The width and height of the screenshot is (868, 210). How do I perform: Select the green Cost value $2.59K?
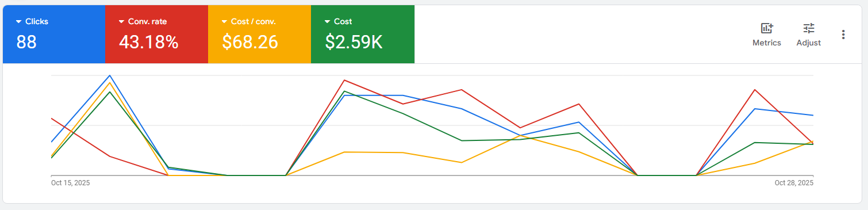pos(354,42)
